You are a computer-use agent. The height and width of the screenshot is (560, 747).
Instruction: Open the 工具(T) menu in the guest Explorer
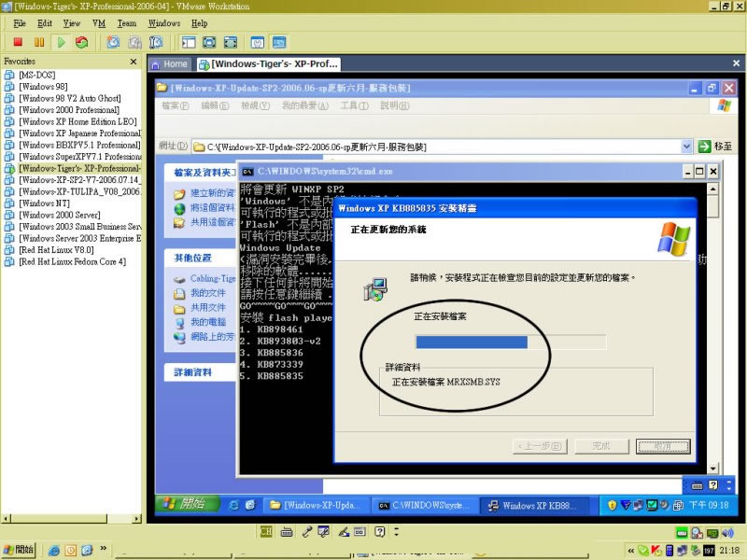pos(354,105)
